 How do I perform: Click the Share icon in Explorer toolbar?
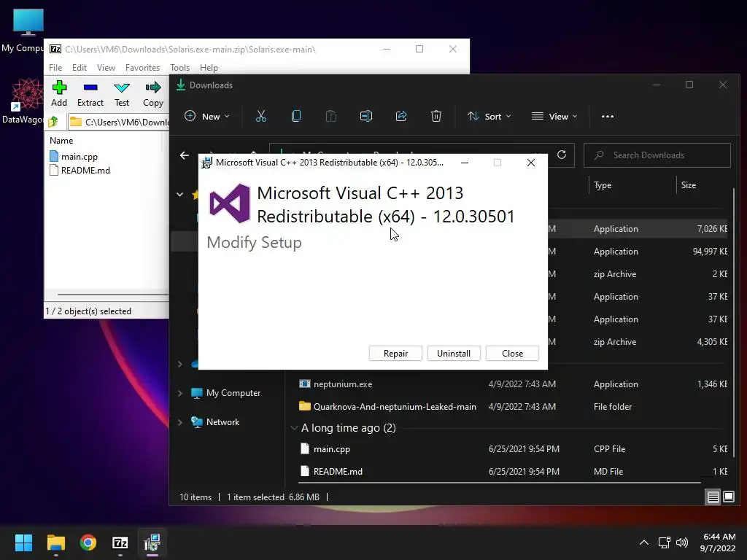click(401, 116)
